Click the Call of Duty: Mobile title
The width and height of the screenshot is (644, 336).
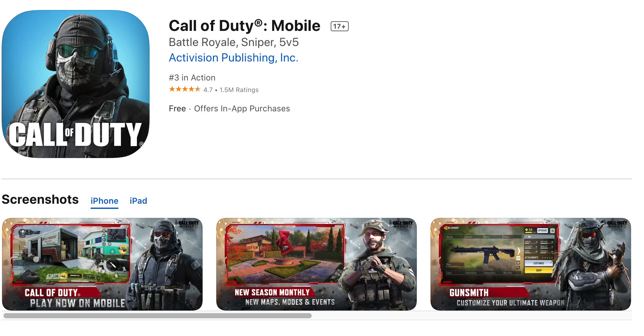tap(244, 26)
